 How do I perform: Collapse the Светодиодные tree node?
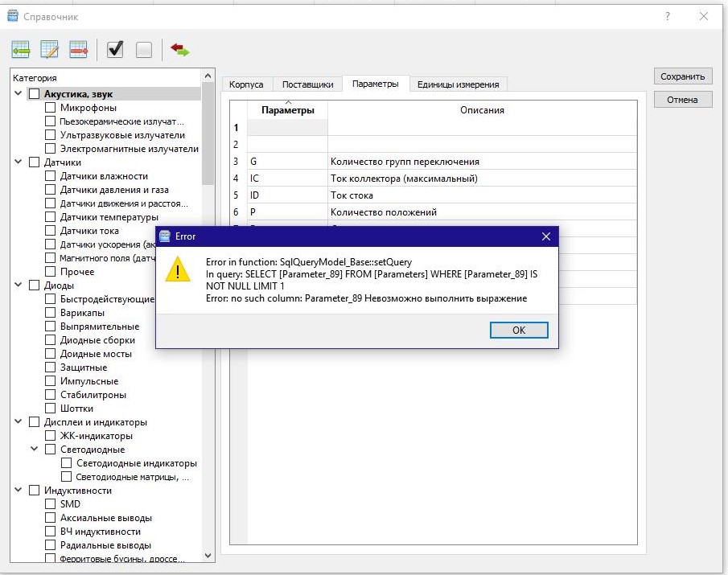[35, 450]
